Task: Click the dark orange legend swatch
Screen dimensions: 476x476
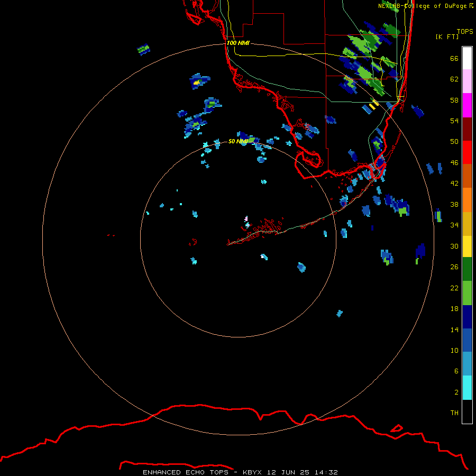Action: tap(467, 176)
